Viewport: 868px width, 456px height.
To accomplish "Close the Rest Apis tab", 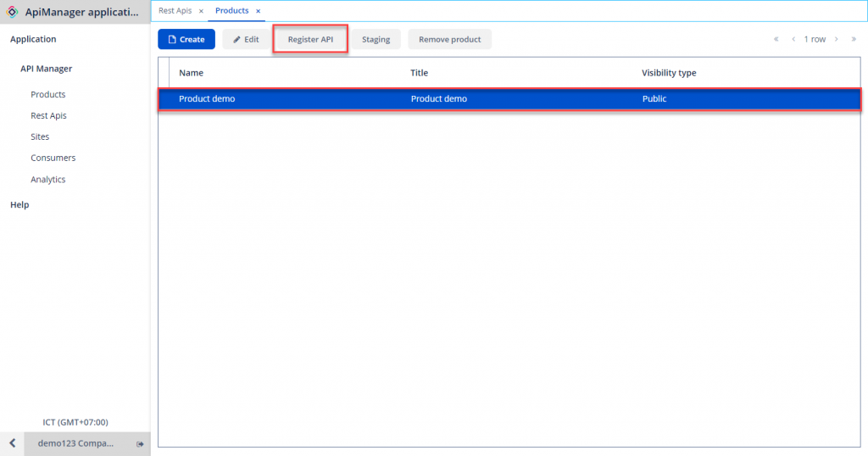I will click(201, 11).
